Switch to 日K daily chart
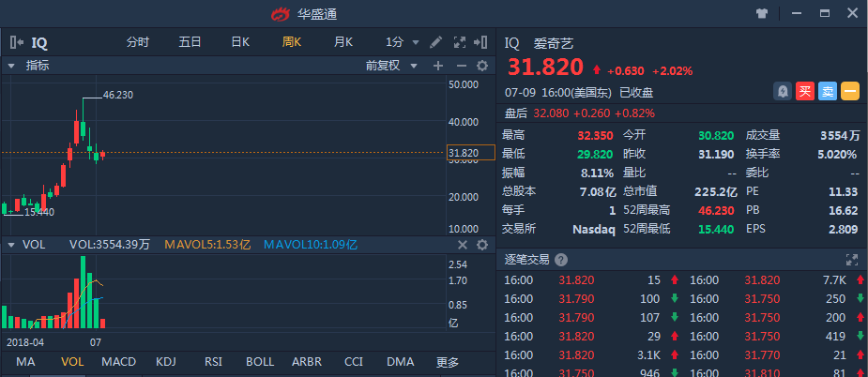The image size is (868, 377). coord(240,42)
